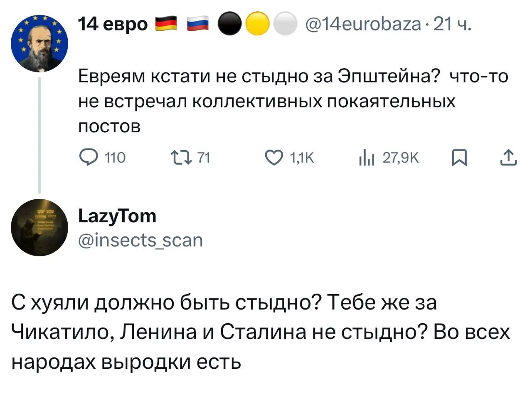Open the original tweet text about Эпштейна
Screen dimensions: 532x397
coord(291,101)
